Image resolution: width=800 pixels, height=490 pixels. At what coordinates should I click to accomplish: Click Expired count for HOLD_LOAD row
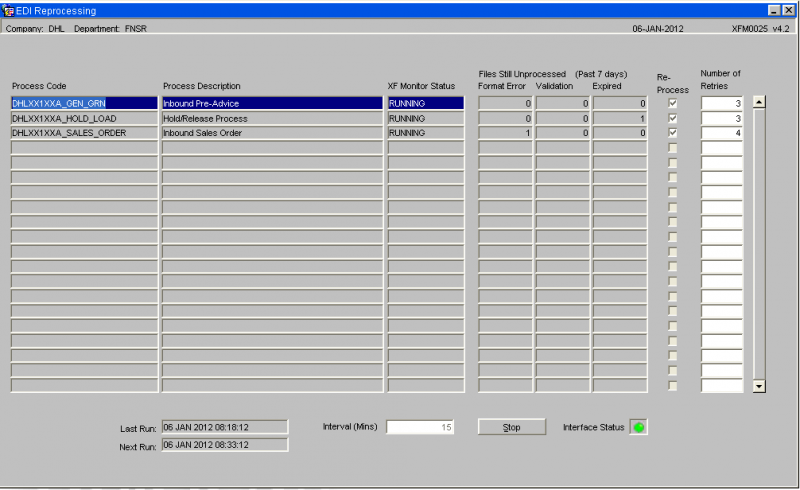(x=620, y=118)
